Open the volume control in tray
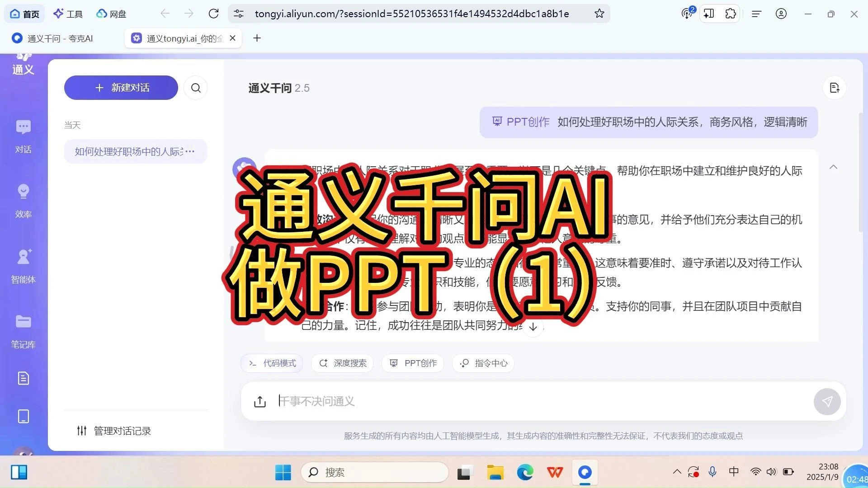The height and width of the screenshot is (488, 868). [771, 472]
